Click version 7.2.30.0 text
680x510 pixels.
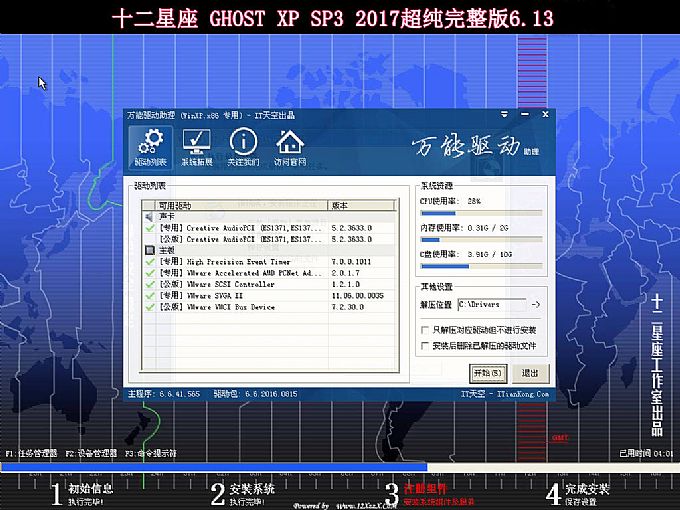[x=348, y=307]
